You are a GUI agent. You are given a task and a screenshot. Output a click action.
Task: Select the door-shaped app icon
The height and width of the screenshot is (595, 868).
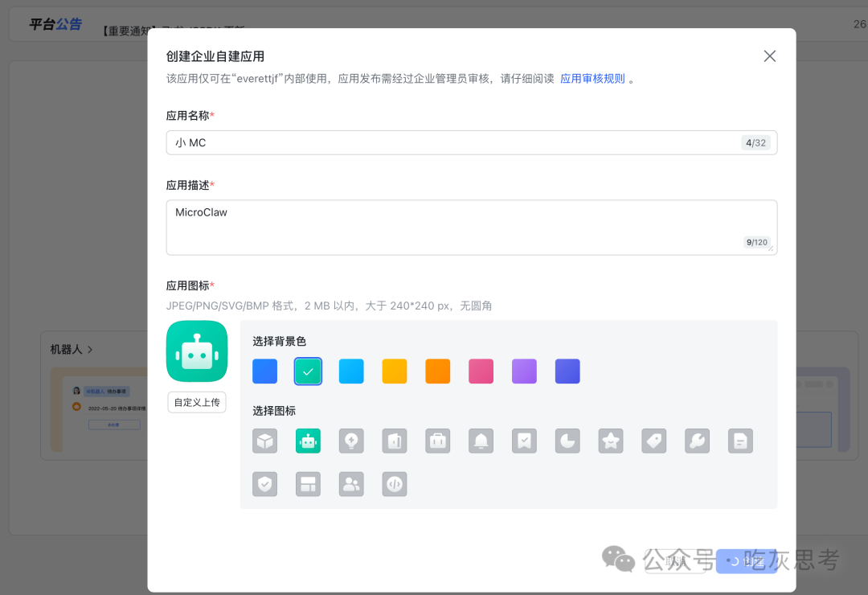click(x=395, y=441)
